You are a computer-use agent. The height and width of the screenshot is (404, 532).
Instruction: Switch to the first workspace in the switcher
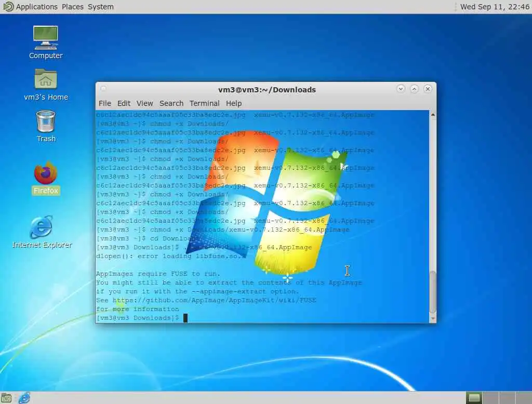point(474,398)
